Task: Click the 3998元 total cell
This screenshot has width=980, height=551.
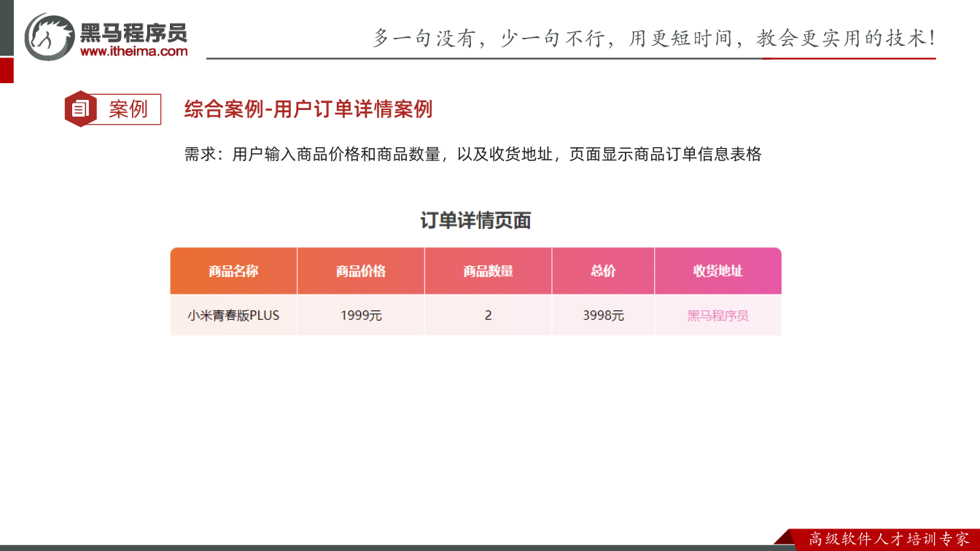Action: click(603, 316)
